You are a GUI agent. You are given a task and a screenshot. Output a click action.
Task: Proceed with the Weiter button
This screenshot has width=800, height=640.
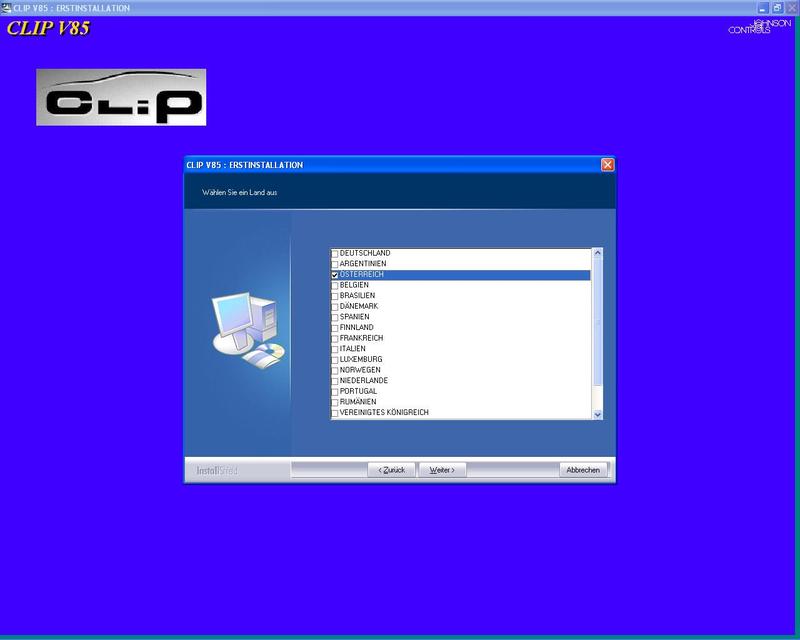tap(442, 470)
